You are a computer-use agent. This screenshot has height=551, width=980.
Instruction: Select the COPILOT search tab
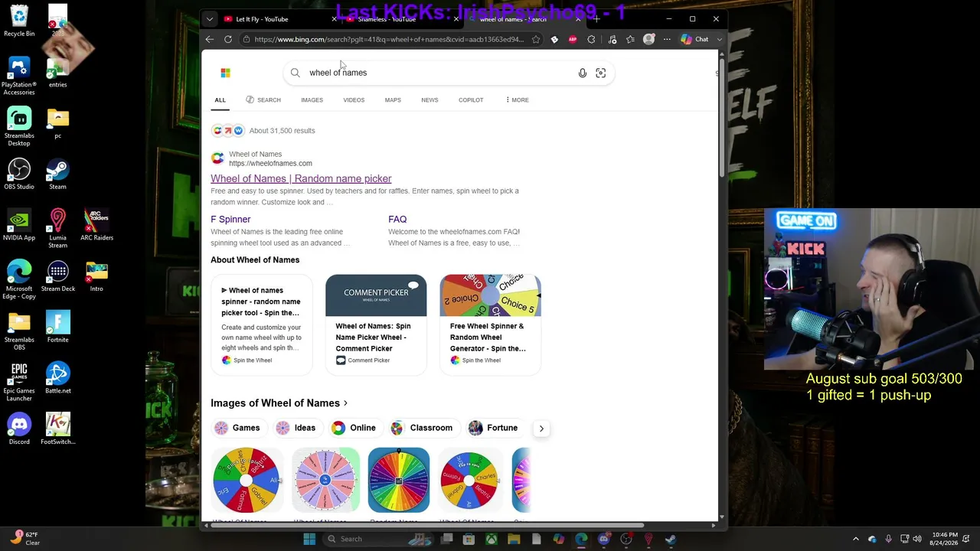pos(471,100)
